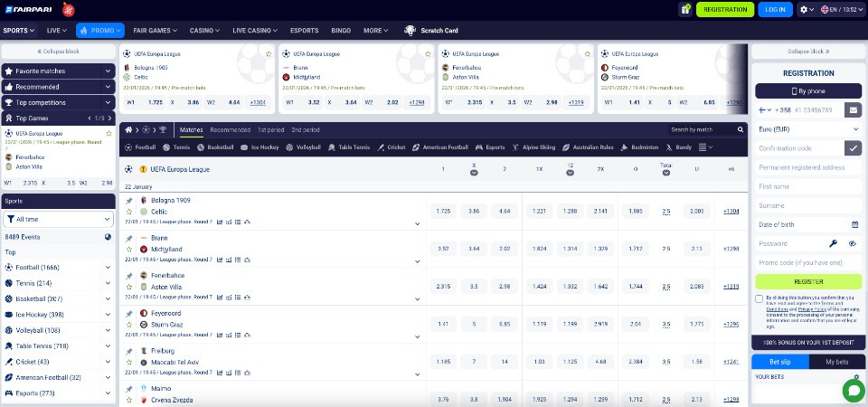Toggle password visibility eye icon
868x407 pixels.
coord(853,243)
